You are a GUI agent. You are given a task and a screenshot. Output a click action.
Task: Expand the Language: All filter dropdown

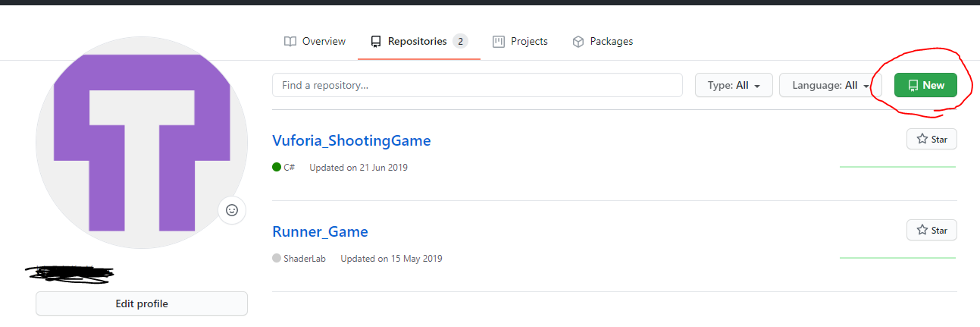pos(830,85)
